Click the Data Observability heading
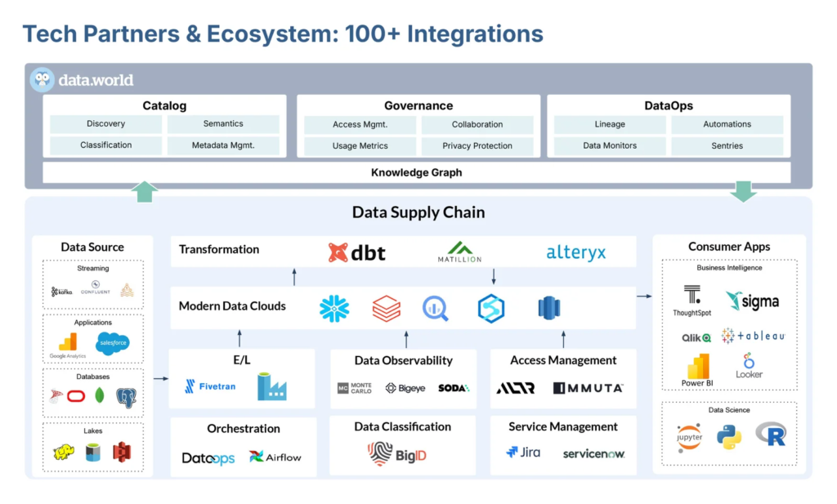The width and height of the screenshot is (837, 504). tap(404, 360)
